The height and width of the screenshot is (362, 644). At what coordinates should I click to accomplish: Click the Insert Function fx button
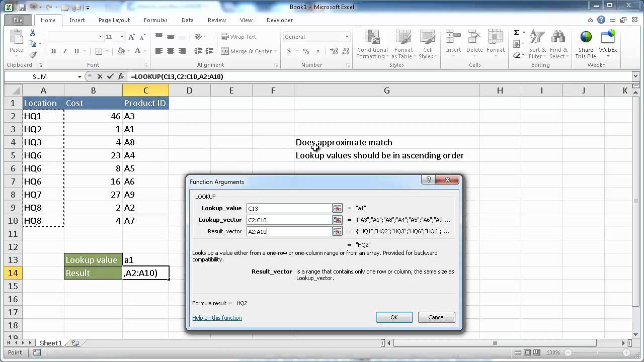(121, 76)
